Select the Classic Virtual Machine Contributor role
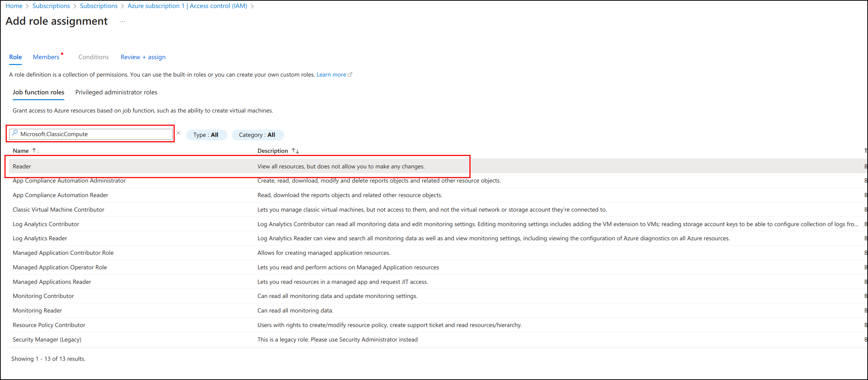Screen dimensions: 868x380 click(x=58, y=209)
